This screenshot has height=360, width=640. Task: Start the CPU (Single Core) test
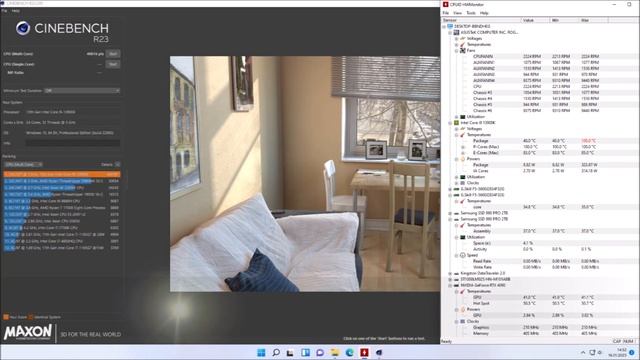click(x=113, y=64)
